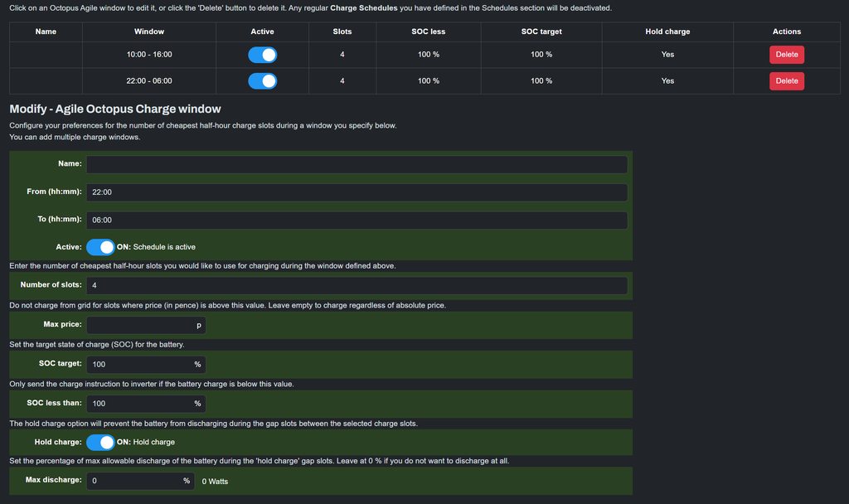Toggle Active switch for 22:00 - 06:00 window

[262, 81]
